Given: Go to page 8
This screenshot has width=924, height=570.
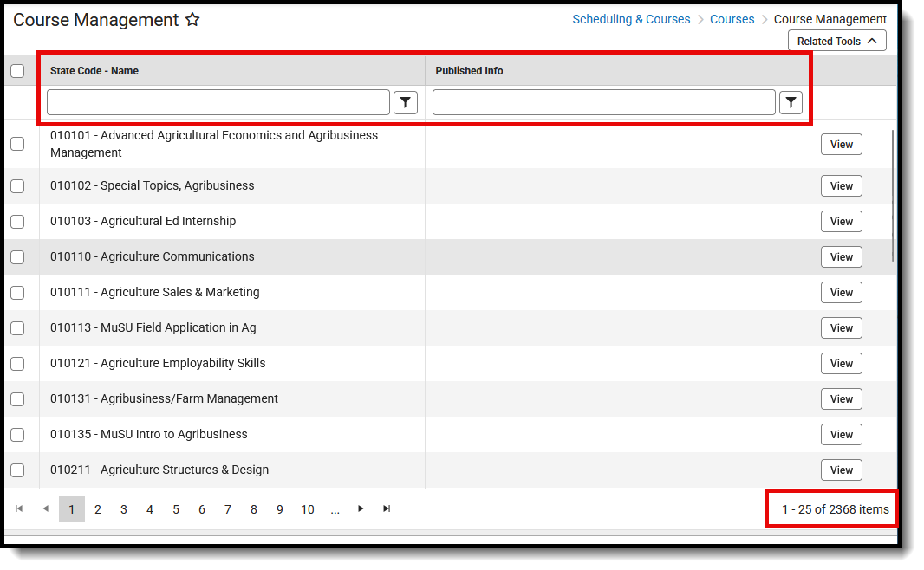Looking at the screenshot, I should point(253,509).
